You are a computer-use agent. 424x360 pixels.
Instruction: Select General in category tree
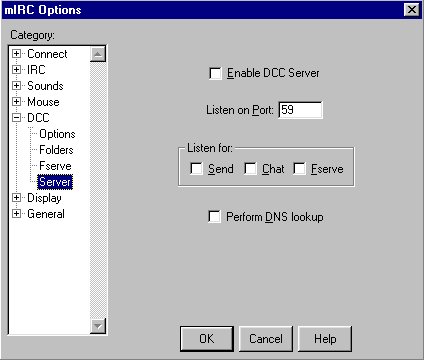point(46,214)
